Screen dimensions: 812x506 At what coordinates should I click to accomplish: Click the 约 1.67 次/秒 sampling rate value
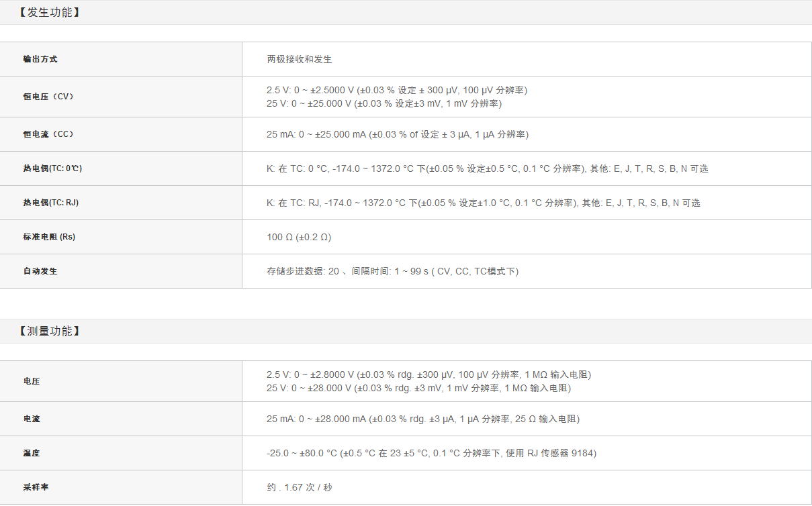(x=299, y=487)
